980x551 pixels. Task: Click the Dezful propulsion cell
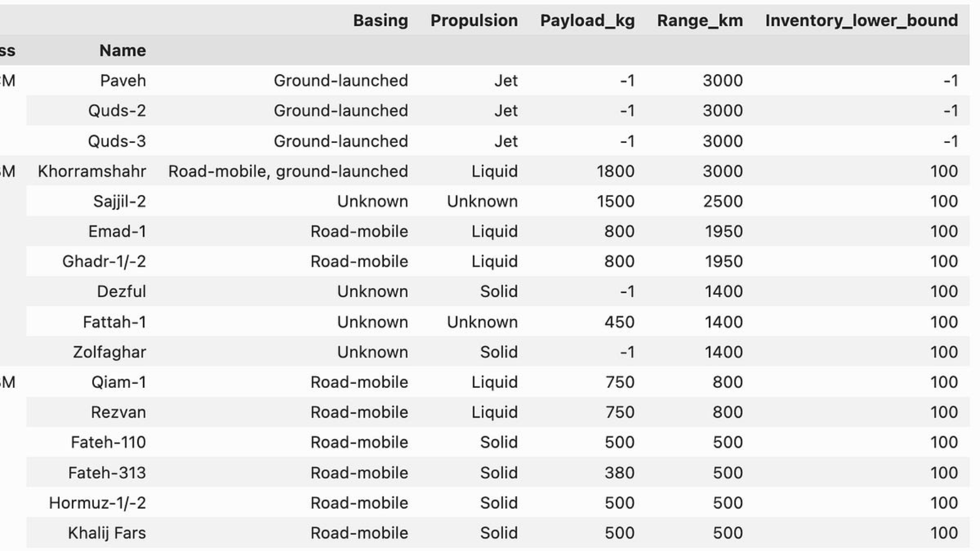499,292
